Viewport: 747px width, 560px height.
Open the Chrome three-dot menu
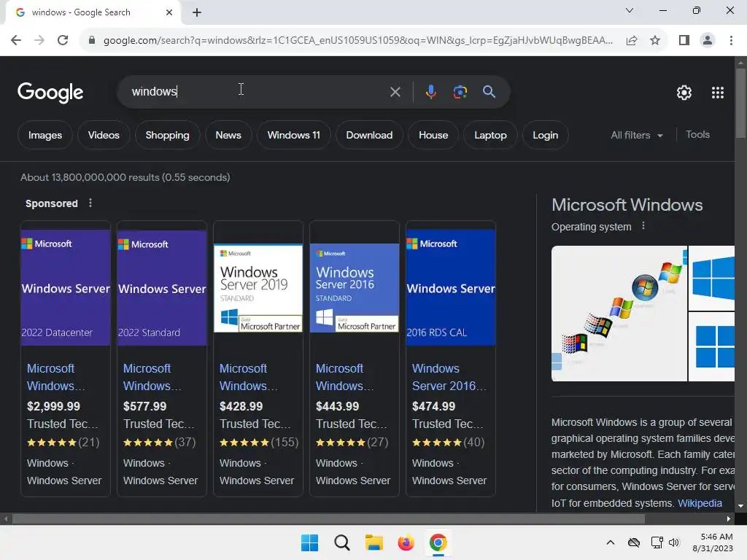tap(731, 40)
